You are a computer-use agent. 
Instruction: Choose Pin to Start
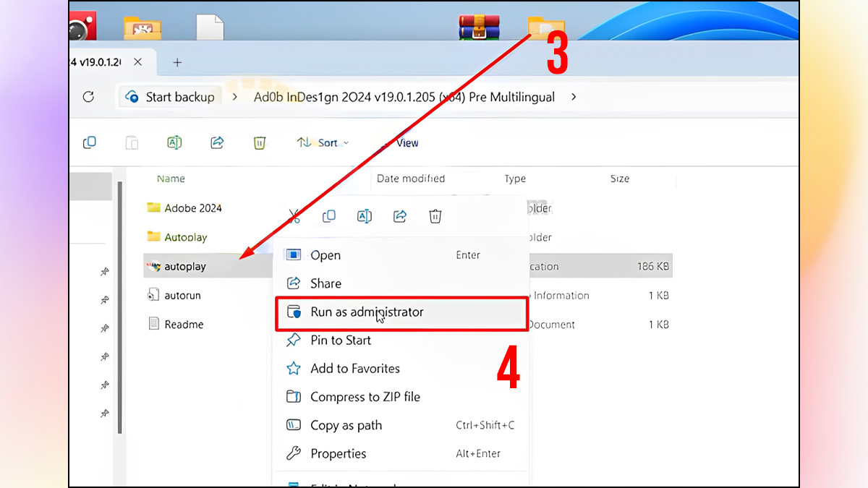tap(401, 340)
